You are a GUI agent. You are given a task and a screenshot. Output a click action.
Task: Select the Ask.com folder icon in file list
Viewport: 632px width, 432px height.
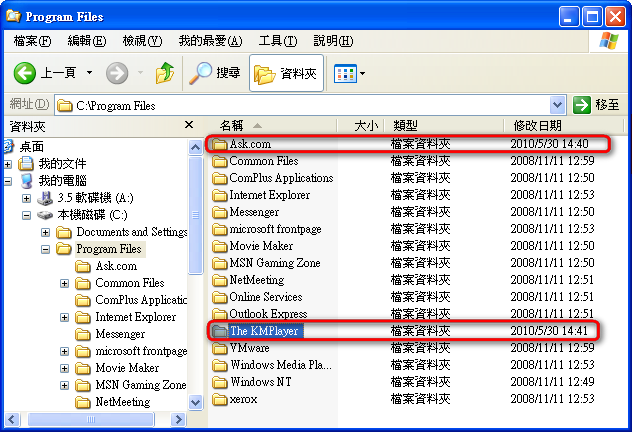coord(220,144)
